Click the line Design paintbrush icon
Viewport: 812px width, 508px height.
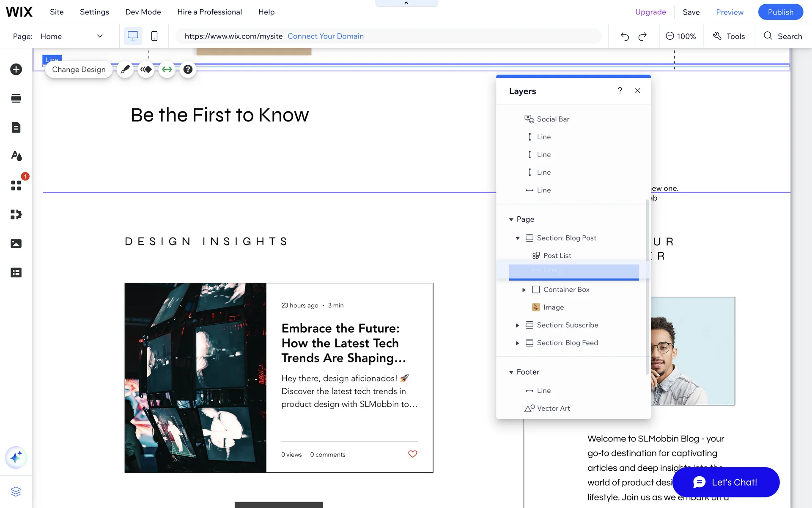pos(125,69)
